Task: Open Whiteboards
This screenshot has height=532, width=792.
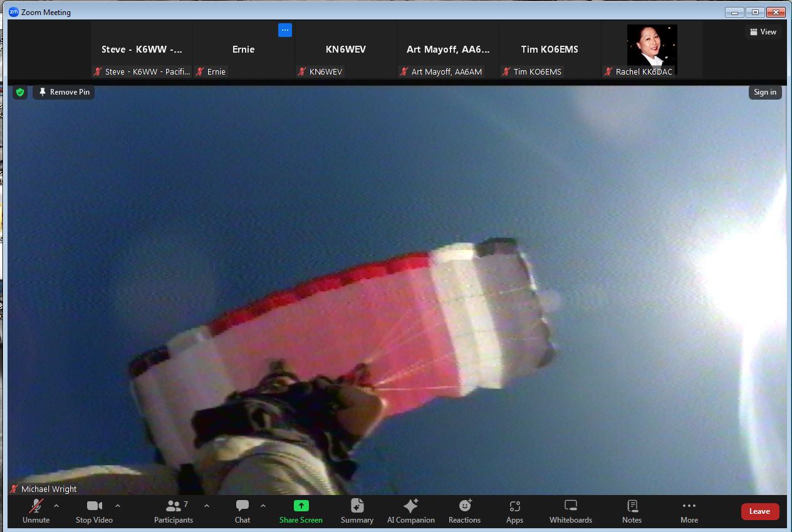Action: 570,511
